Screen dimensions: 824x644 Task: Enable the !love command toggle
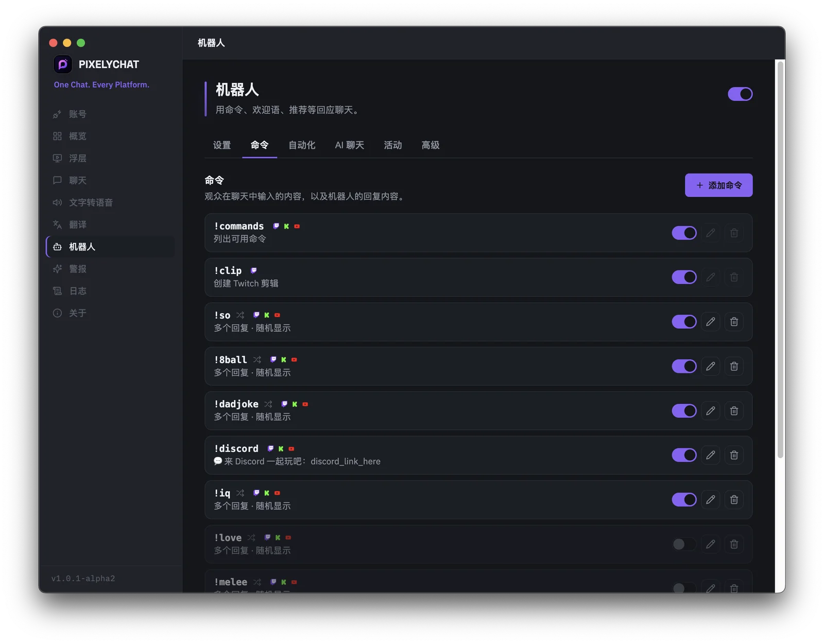(x=684, y=544)
